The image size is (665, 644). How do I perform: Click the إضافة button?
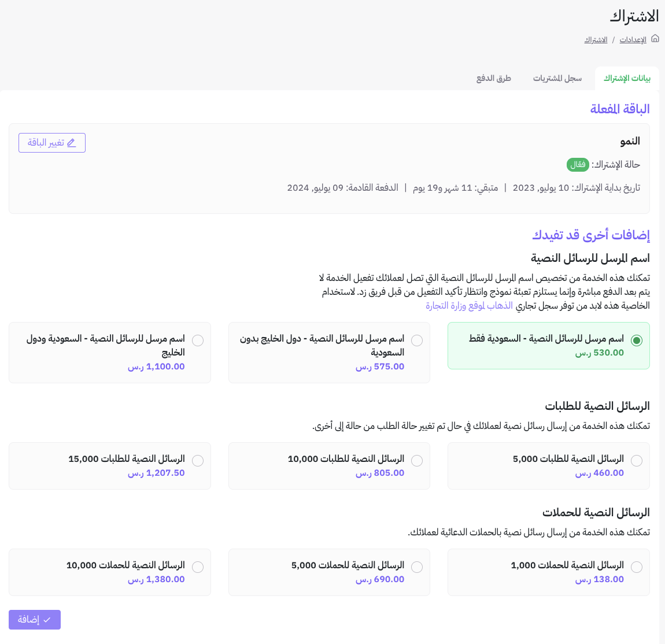[x=34, y=619]
